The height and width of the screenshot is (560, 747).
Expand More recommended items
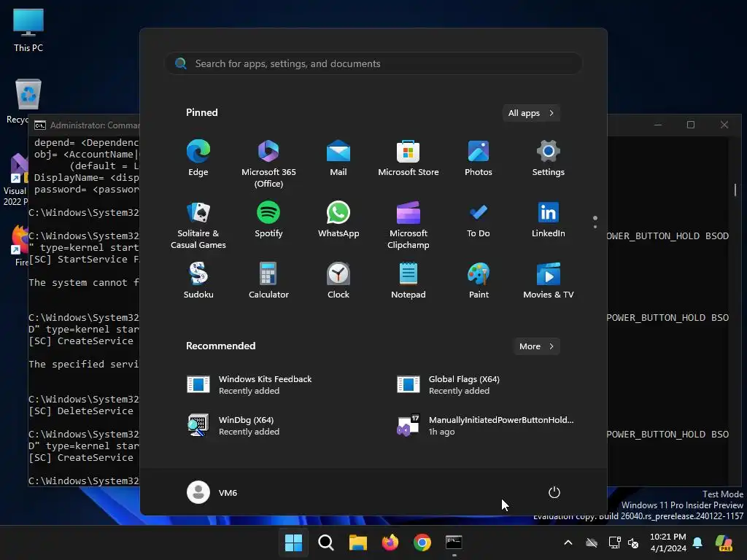[x=536, y=346]
